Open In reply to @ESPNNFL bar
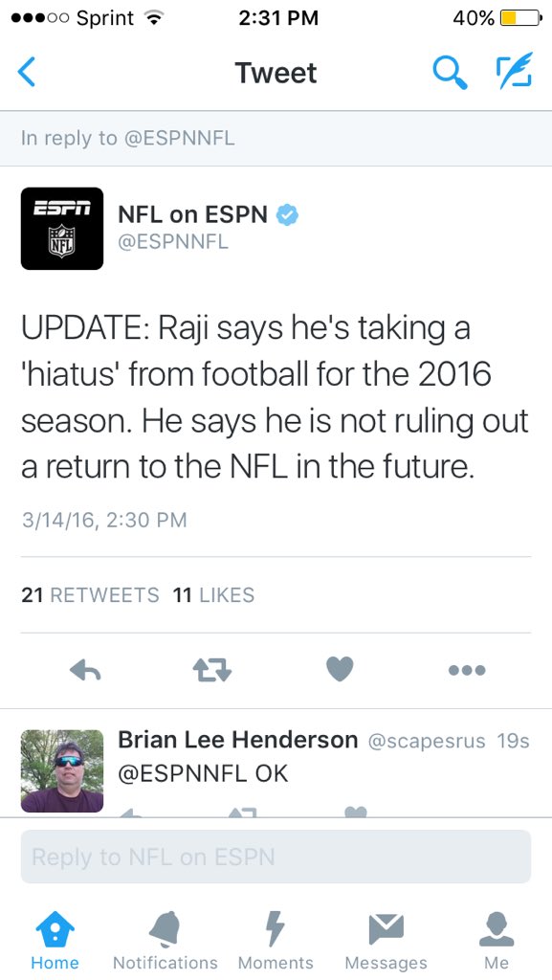Viewport: 552px width, 980px height. (x=276, y=138)
